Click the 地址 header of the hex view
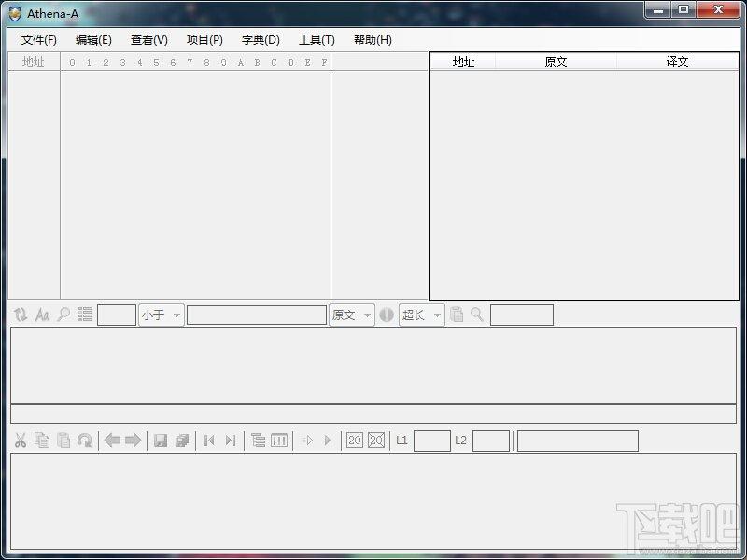The image size is (747, 560). tap(34, 62)
